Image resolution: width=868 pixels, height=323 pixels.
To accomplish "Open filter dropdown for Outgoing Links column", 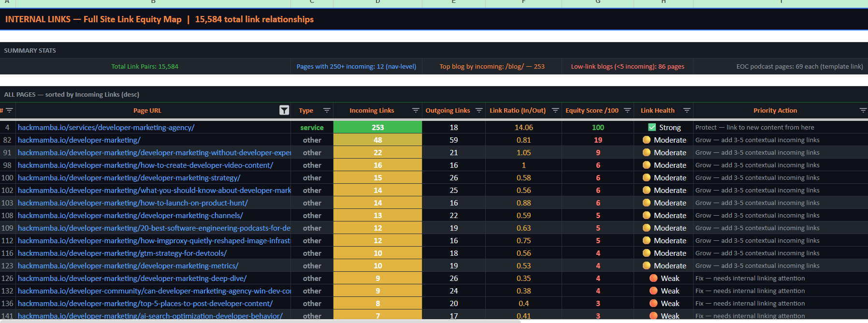I will pyautogui.click(x=479, y=110).
